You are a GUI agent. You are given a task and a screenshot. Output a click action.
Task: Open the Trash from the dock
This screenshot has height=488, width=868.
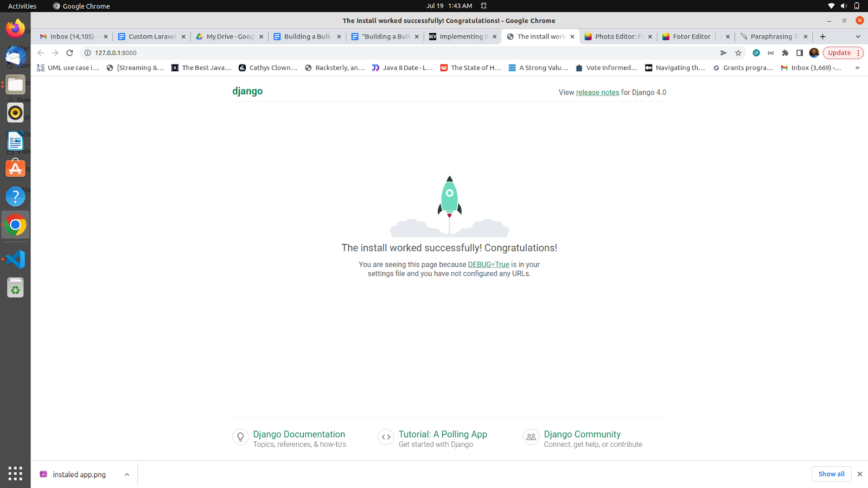pos(15,288)
